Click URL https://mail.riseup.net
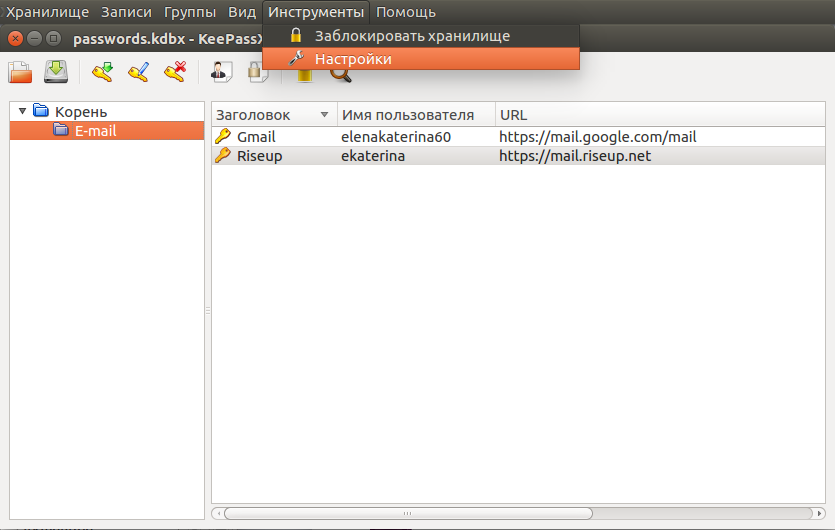835x530 pixels. point(575,156)
